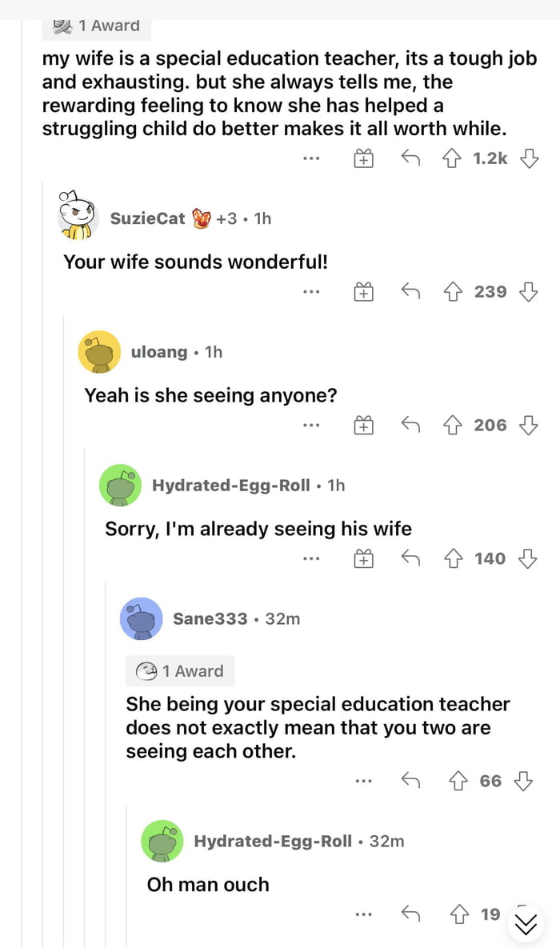Give award to Hydrated-Egg-Roll's 140-vote comment
This screenshot has width=560, height=948.
pos(364,558)
